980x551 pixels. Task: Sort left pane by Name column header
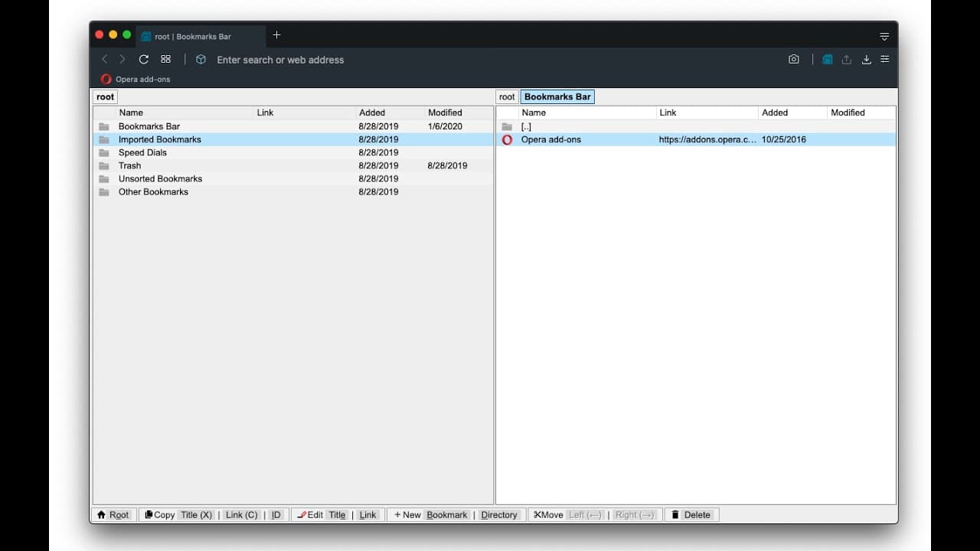point(185,112)
